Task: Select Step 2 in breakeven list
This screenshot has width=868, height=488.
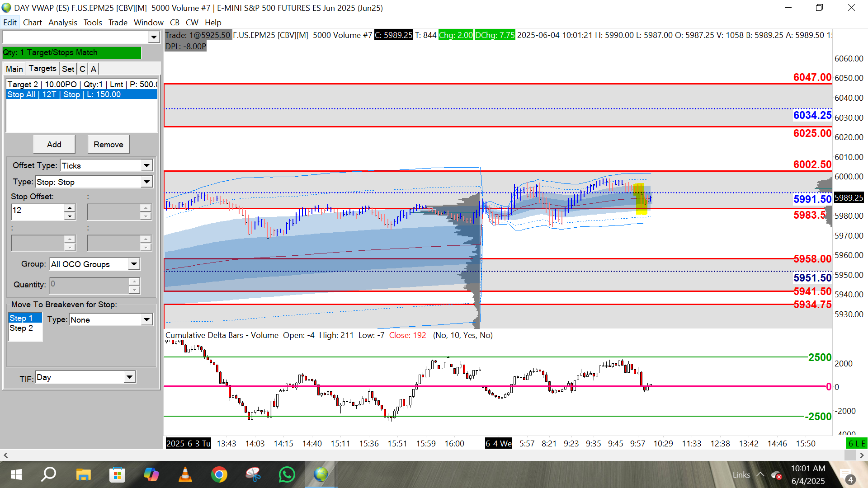Action: click(21, 328)
